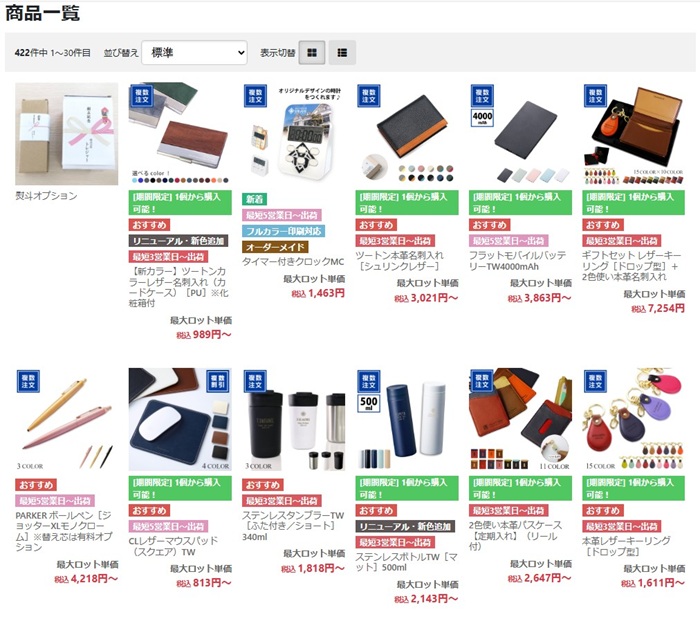Open the leather key ring thumbnail
This screenshot has height=621, width=700.
pos(633,419)
